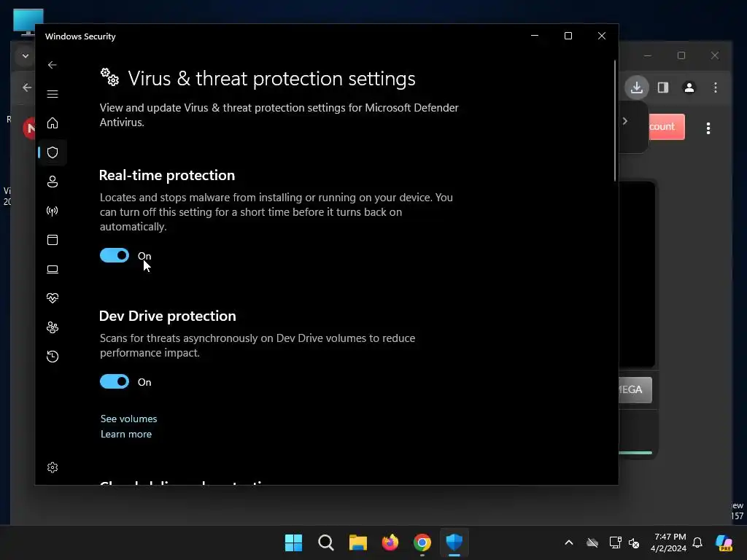This screenshot has width=747, height=560.
Task: Open Chrome three-dot menu
Action: tap(716, 87)
